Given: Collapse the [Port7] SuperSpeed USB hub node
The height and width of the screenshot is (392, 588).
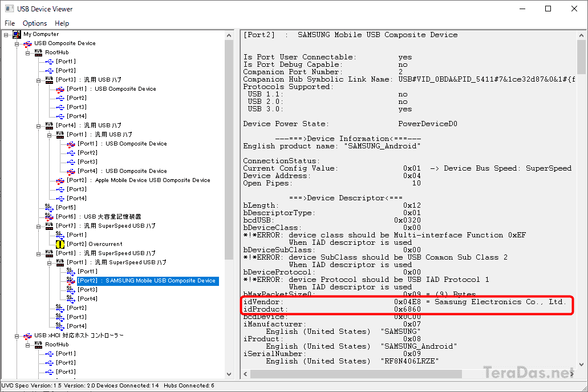Looking at the screenshot, I should pos(39,226).
